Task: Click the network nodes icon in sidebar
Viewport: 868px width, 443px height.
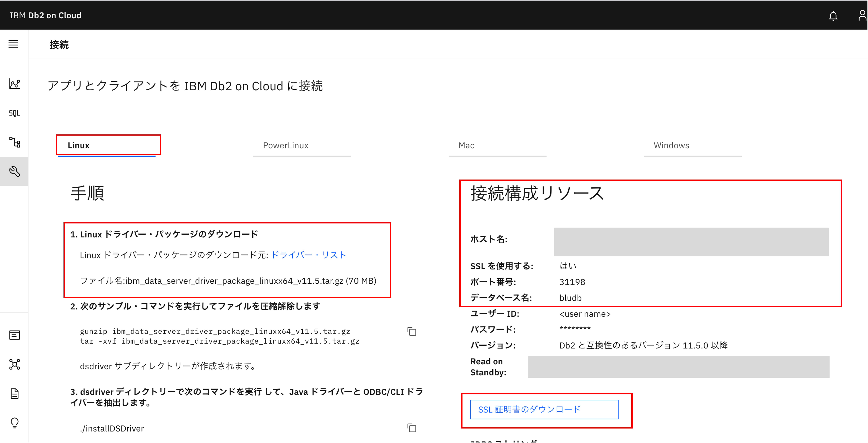Action: point(15,364)
